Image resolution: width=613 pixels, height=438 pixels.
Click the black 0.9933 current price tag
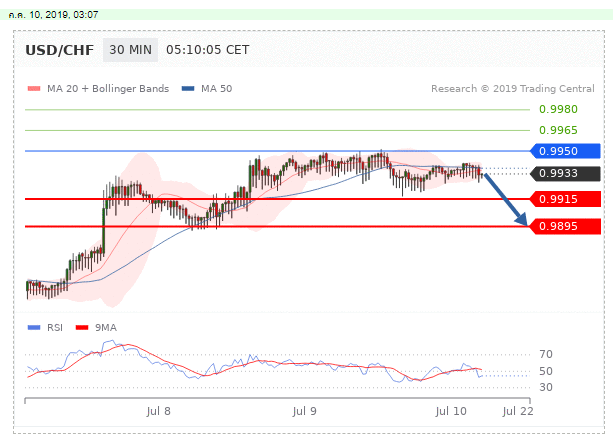(565, 173)
